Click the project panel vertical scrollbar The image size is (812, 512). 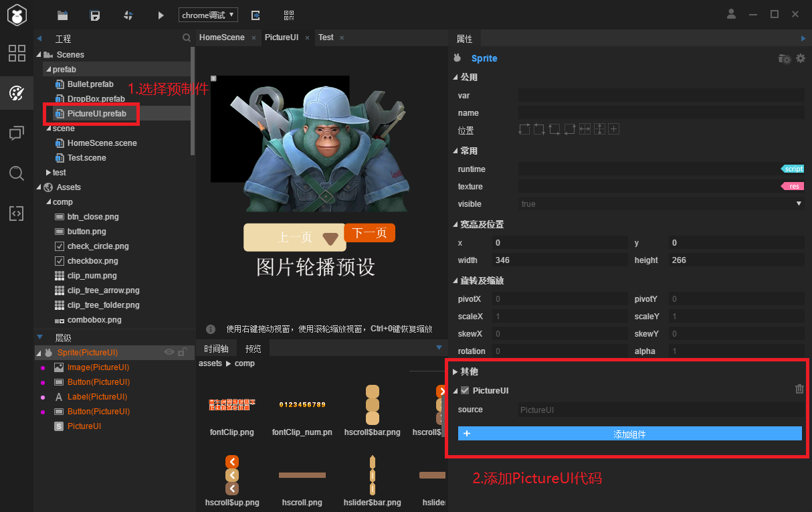193,100
